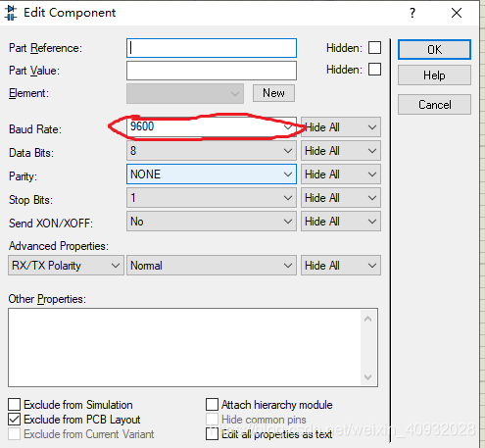Screen dimensions: 485x448
Task: Expand the Stop Bits dropdown
Action: 212,198
